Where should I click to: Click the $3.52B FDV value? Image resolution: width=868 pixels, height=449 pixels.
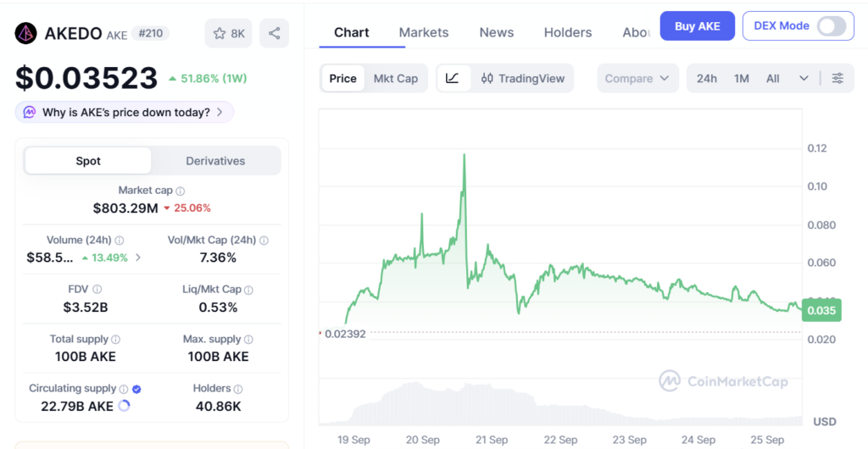coord(86,308)
